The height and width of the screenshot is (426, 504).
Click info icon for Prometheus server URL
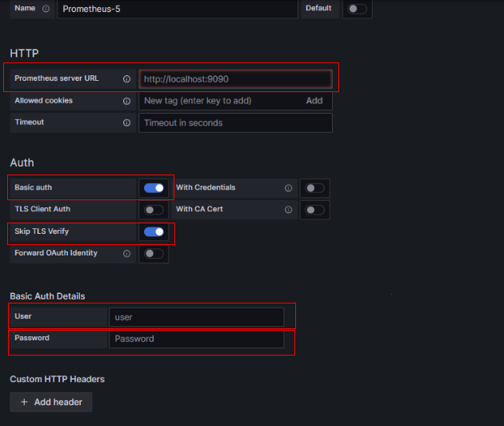point(126,78)
